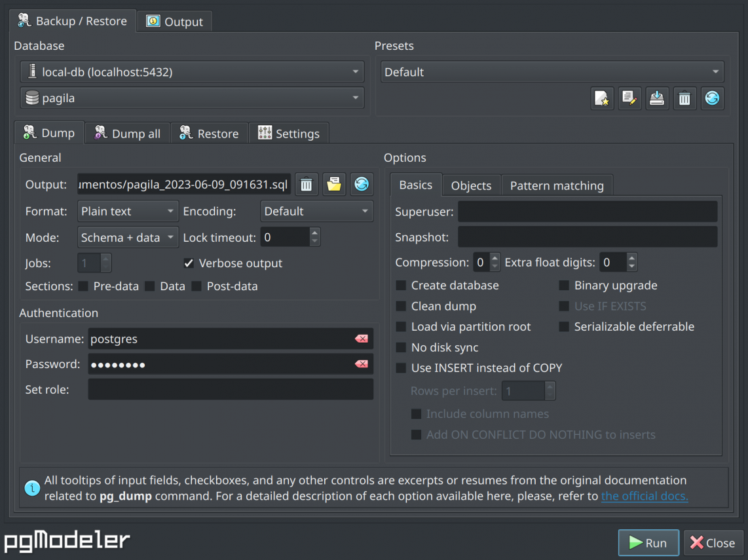The height and width of the screenshot is (560, 748).
Task: Select the Basics options tab
Action: [x=416, y=185]
